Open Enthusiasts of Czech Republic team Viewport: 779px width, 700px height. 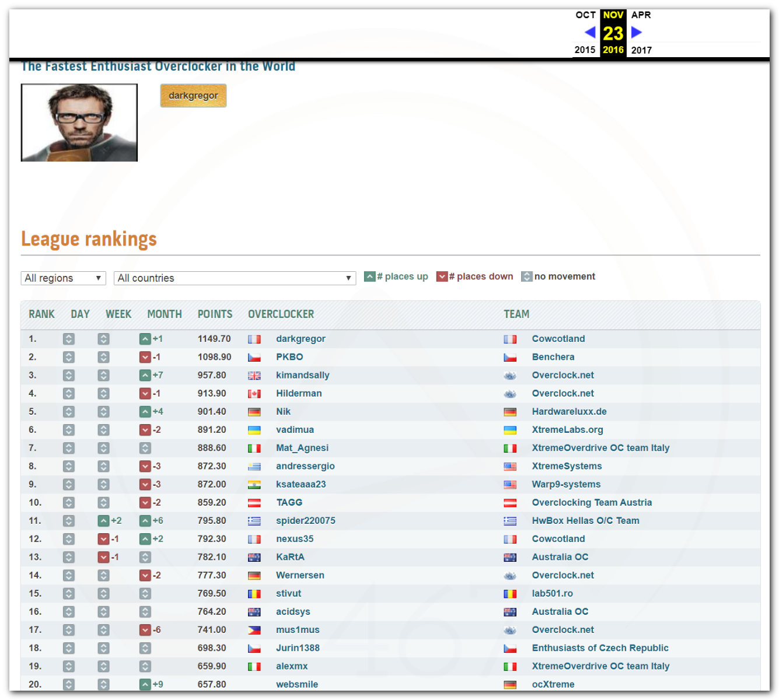coord(600,648)
